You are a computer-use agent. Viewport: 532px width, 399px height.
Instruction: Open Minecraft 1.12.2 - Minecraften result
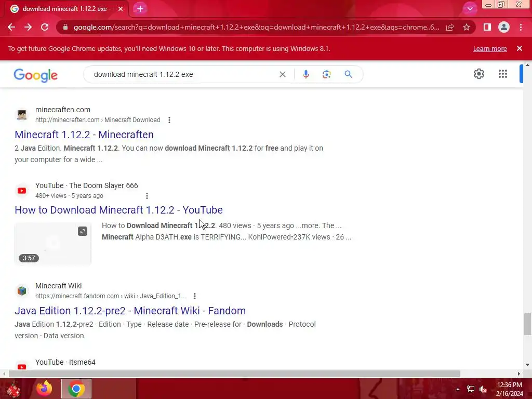[x=84, y=135]
